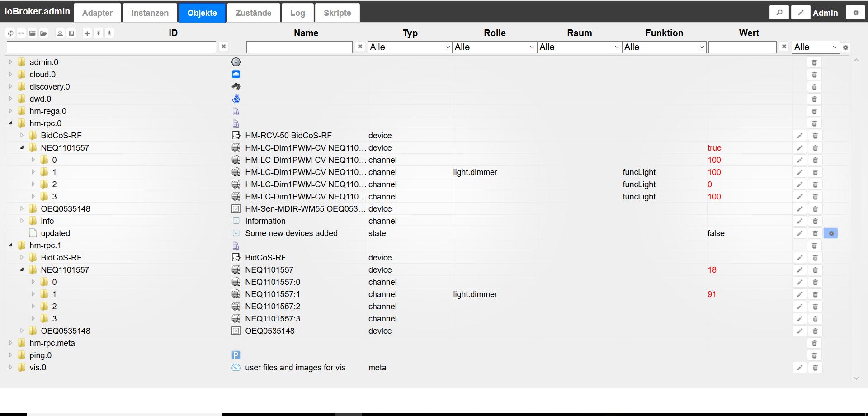Edit the info channel object
Viewport: 868px width, 416px height.
800,221
